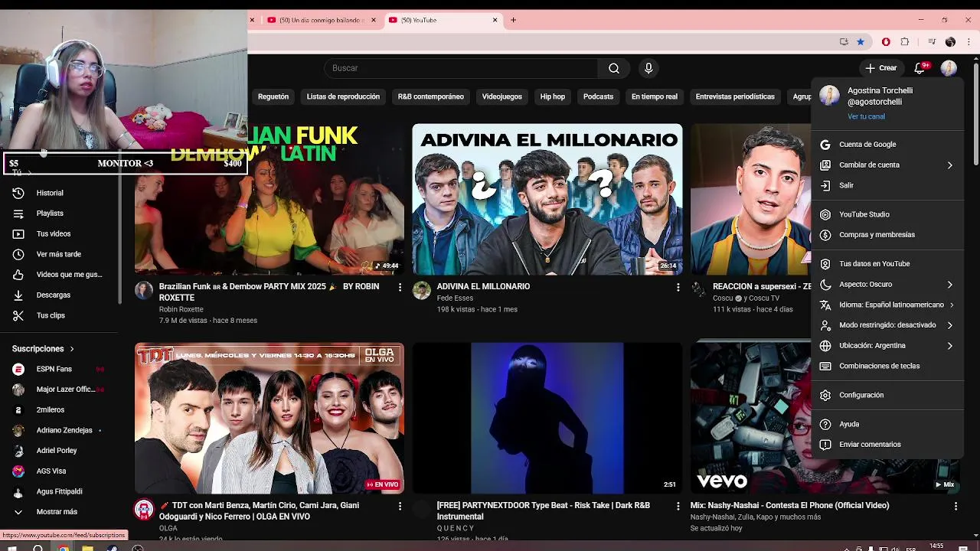The width and height of the screenshot is (980, 551).
Task: Select En tiempo real chip
Action: pyautogui.click(x=655, y=96)
